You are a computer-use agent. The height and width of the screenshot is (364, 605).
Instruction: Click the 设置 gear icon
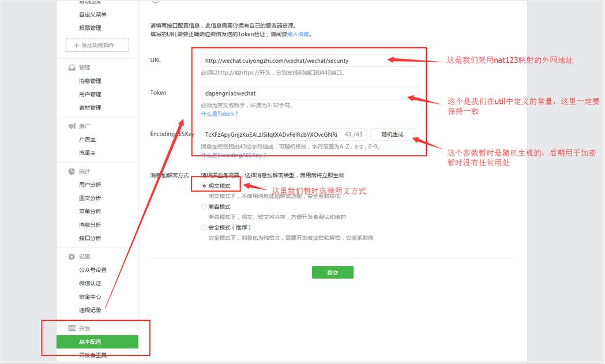click(72, 257)
